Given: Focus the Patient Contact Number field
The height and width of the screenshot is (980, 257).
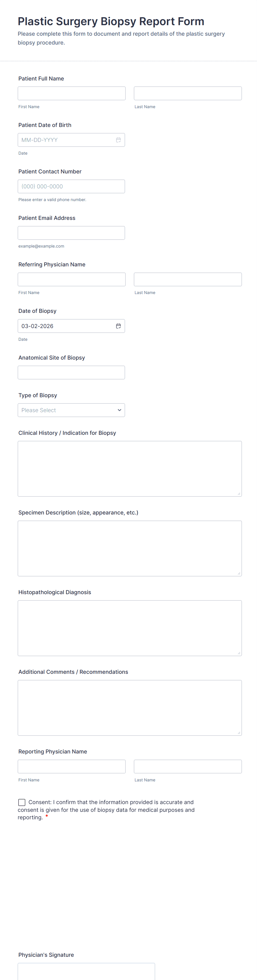Looking at the screenshot, I should (x=71, y=186).
